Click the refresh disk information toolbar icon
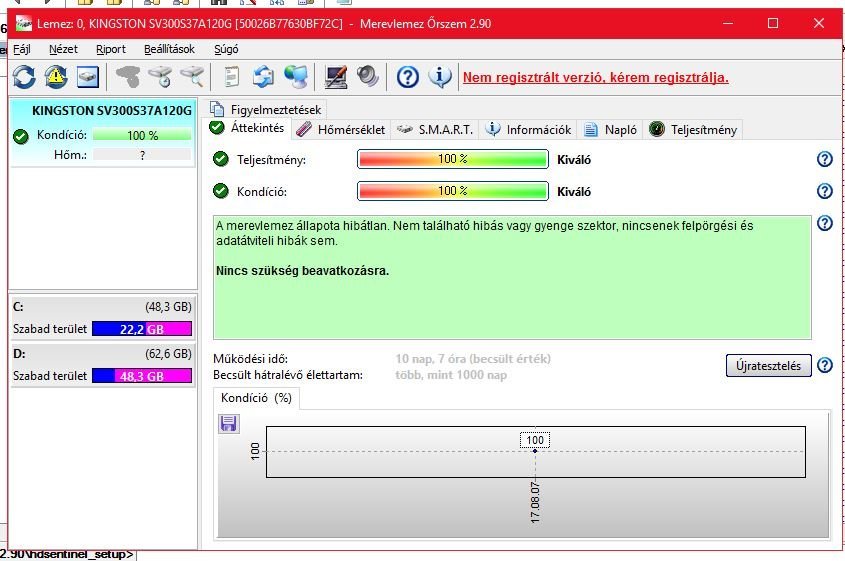The height and width of the screenshot is (561, 845). [x=24, y=77]
